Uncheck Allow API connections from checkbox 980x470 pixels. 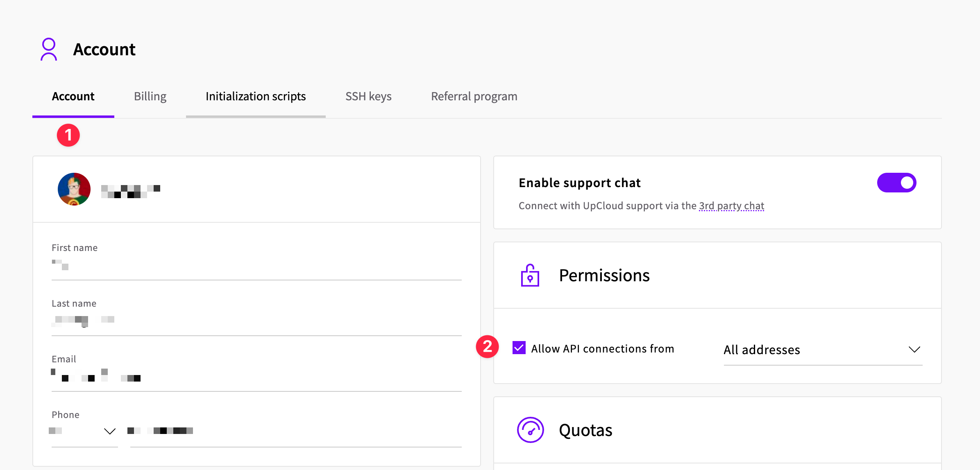point(519,348)
